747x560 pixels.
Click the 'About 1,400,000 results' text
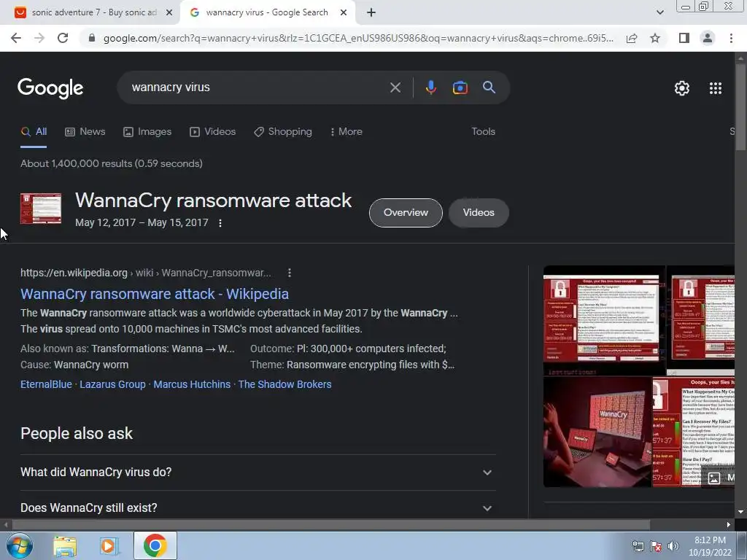pos(112,163)
